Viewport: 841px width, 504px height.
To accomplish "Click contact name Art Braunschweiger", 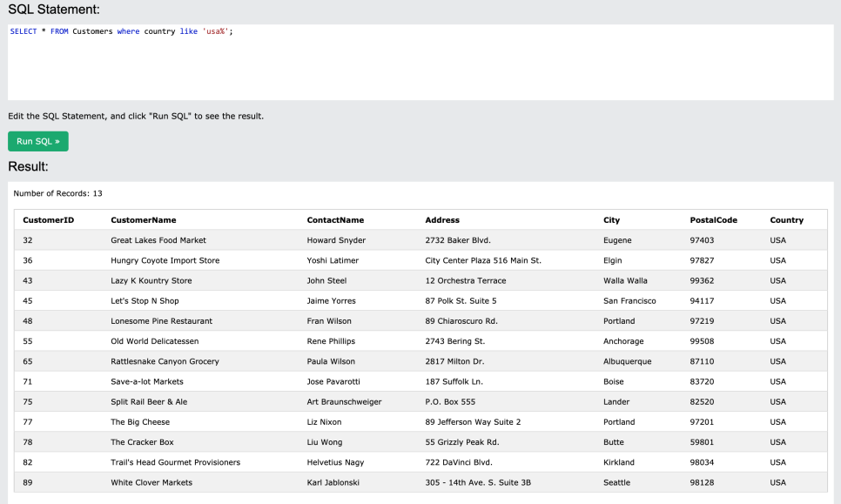I will click(345, 402).
